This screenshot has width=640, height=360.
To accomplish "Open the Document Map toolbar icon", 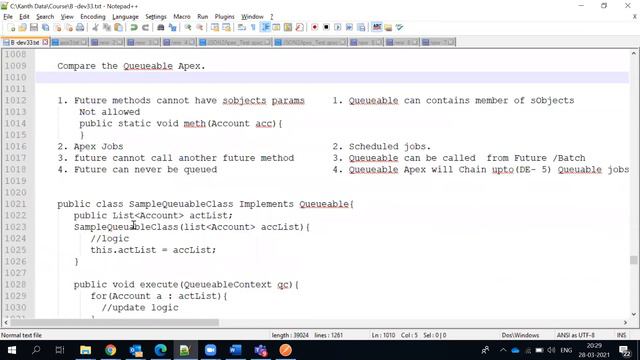I will click(x=288, y=27).
